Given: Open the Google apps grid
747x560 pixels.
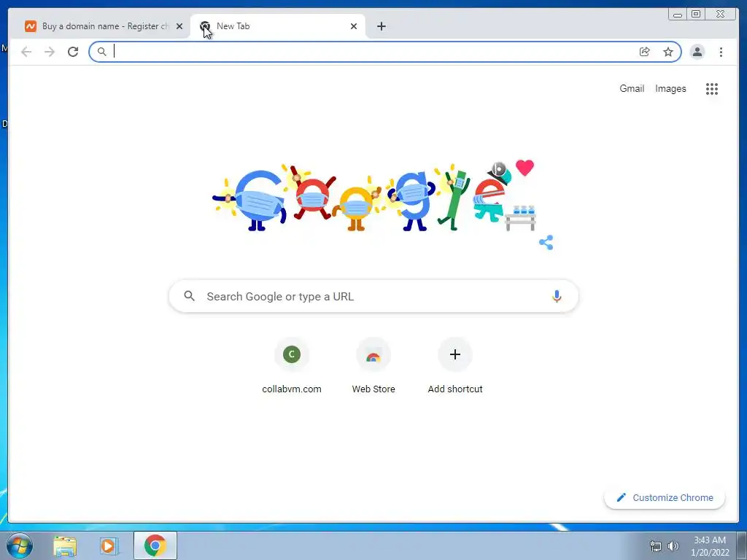Looking at the screenshot, I should [712, 88].
